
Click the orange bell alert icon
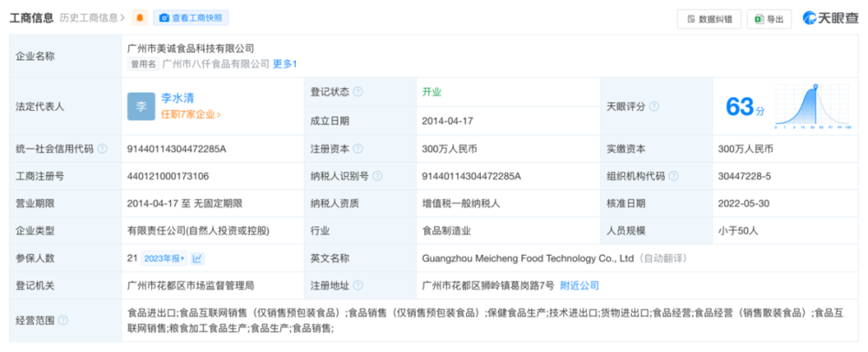140,17
